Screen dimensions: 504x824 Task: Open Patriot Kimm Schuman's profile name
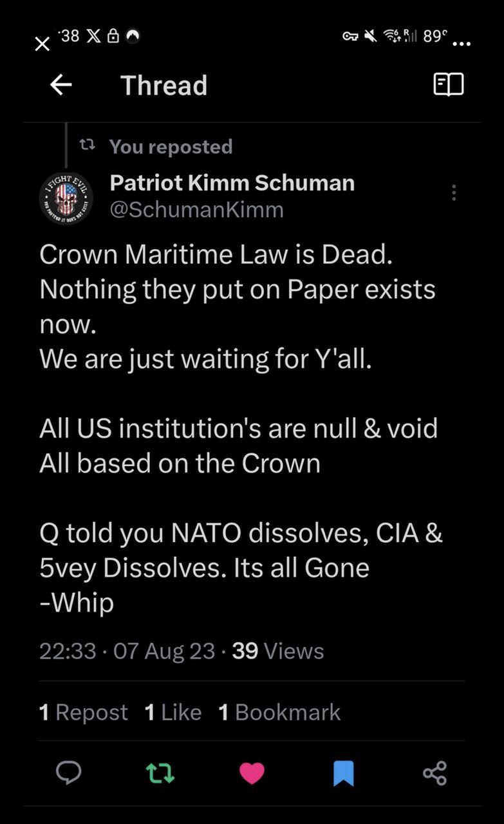(232, 183)
